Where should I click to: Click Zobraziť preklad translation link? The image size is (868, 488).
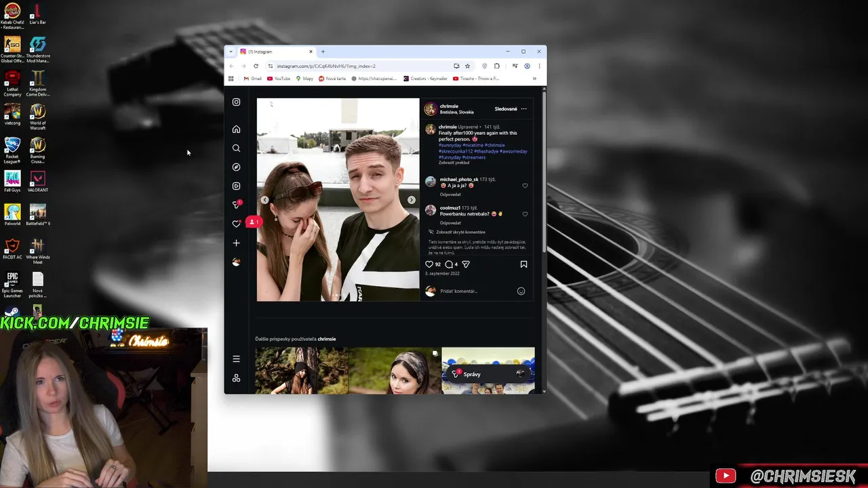pyautogui.click(x=454, y=163)
